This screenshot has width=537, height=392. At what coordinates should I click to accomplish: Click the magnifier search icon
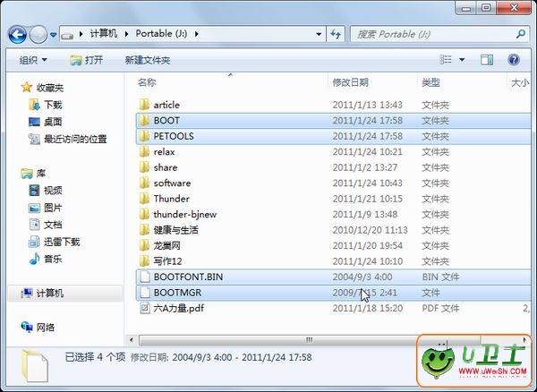[x=521, y=34]
